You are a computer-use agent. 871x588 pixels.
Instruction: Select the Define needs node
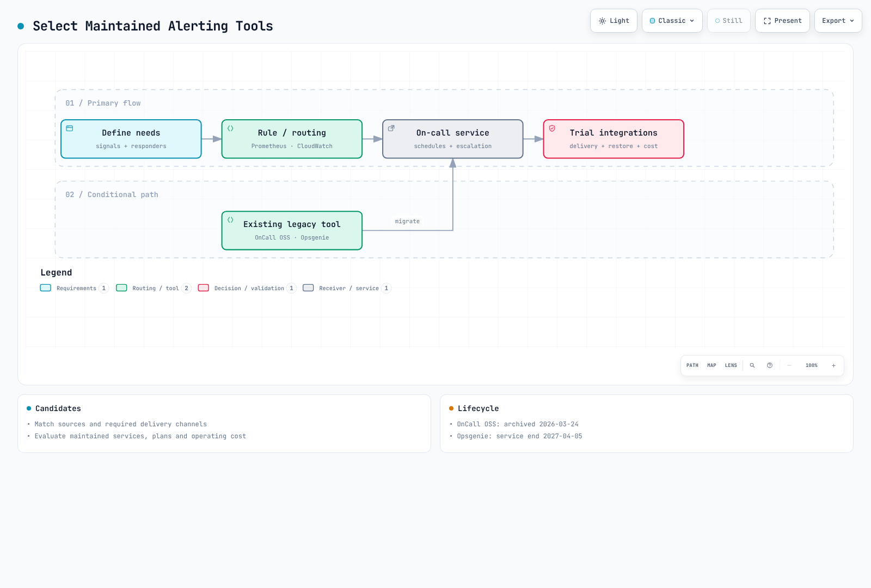131,139
